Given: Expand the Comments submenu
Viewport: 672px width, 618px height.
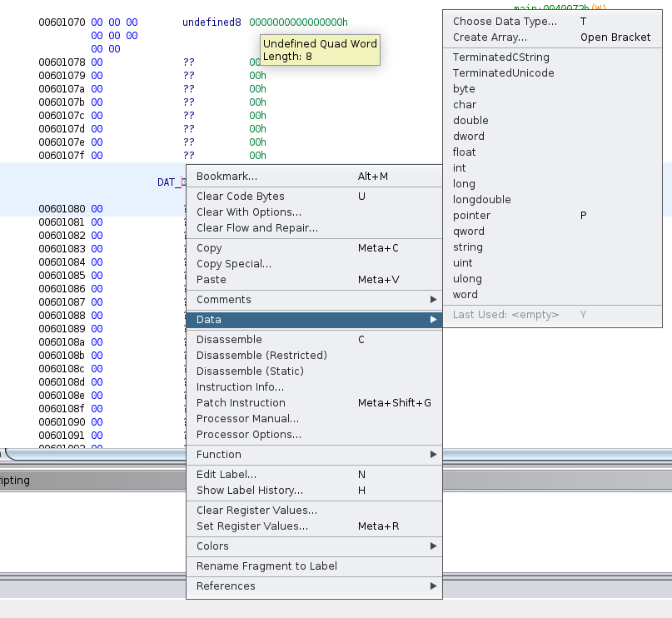Looking at the screenshot, I should (x=314, y=300).
